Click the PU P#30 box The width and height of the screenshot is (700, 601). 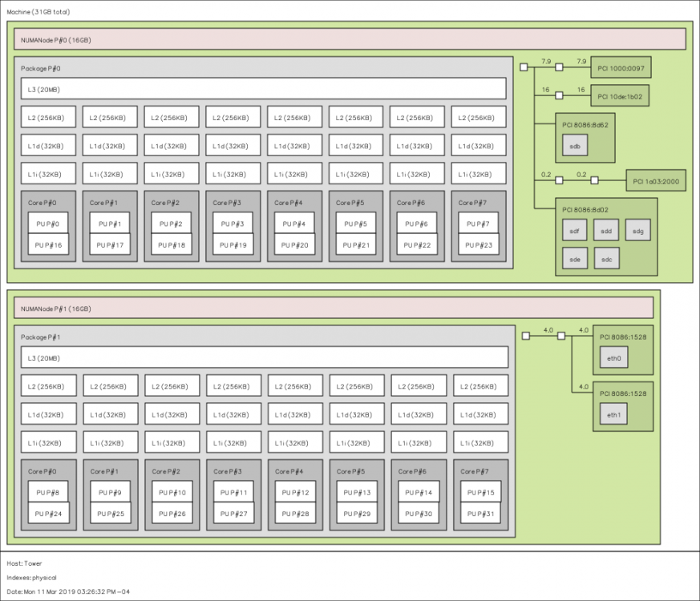coord(419,513)
